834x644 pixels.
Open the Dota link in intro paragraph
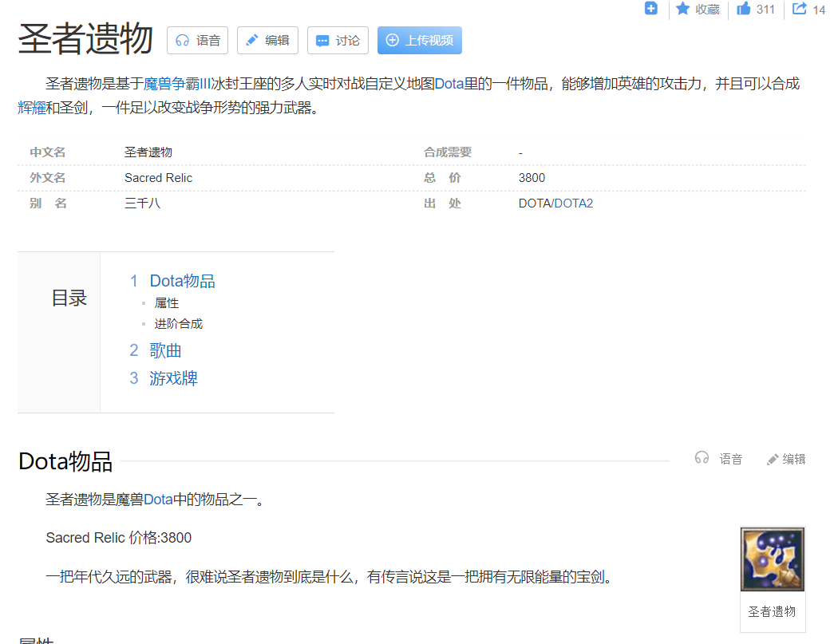pos(449,84)
